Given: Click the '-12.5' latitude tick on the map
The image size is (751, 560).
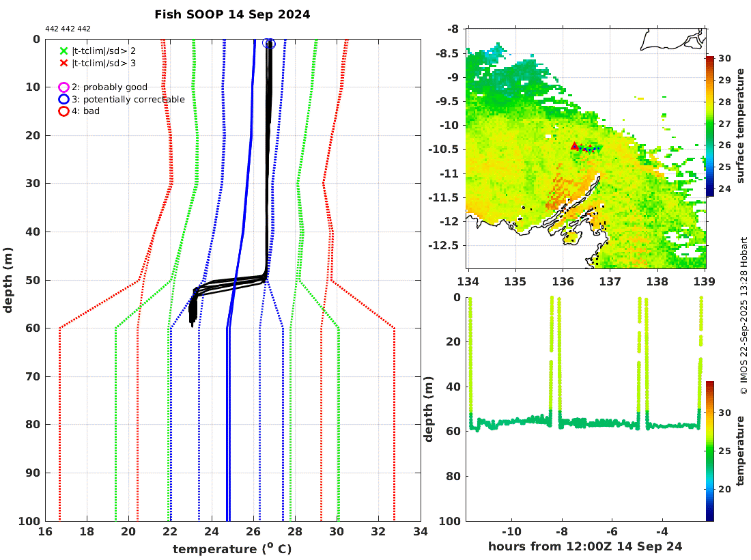Looking at the screenshot, I should click(x=443, y=245).
